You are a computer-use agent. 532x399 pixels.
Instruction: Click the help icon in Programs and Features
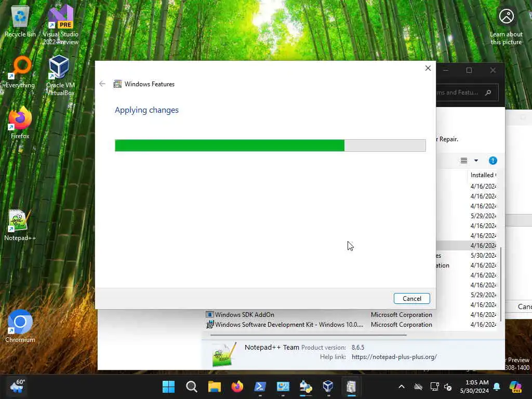pos(493,161)
